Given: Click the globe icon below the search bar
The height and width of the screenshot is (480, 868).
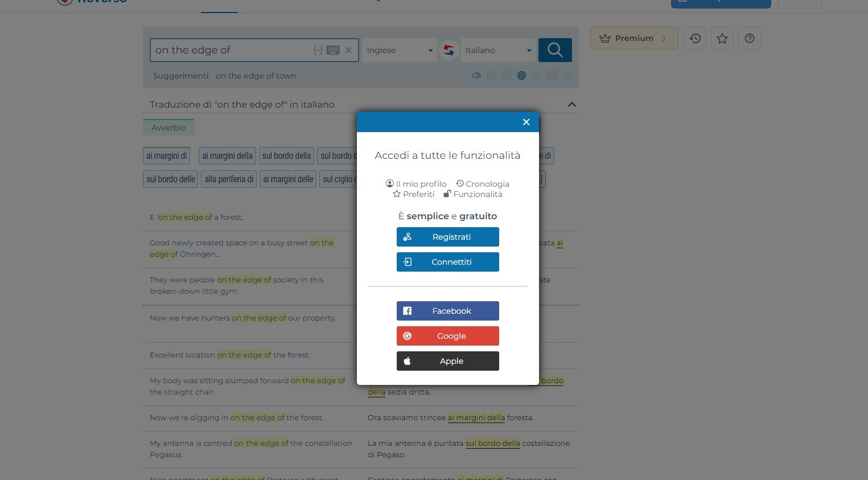Looking at the screenshot, I should 521,75.
